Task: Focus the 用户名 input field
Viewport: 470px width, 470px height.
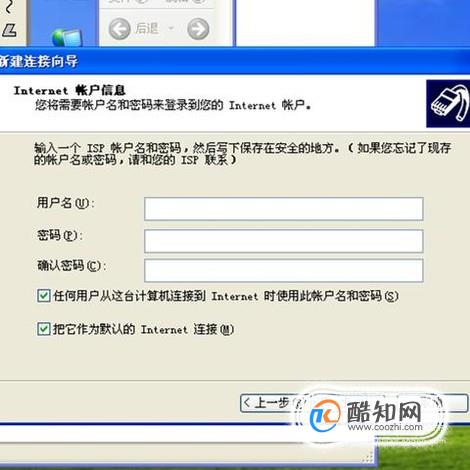Action: point(284,209)
